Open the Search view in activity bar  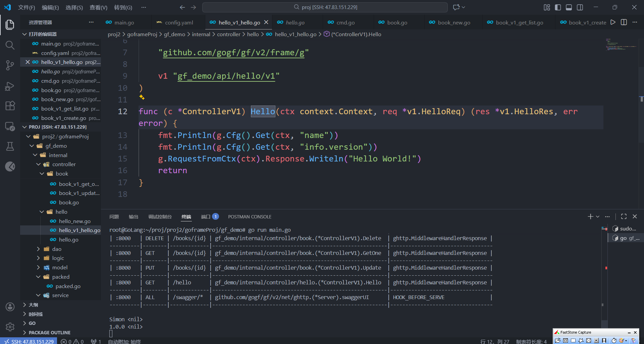click(10, 45)
